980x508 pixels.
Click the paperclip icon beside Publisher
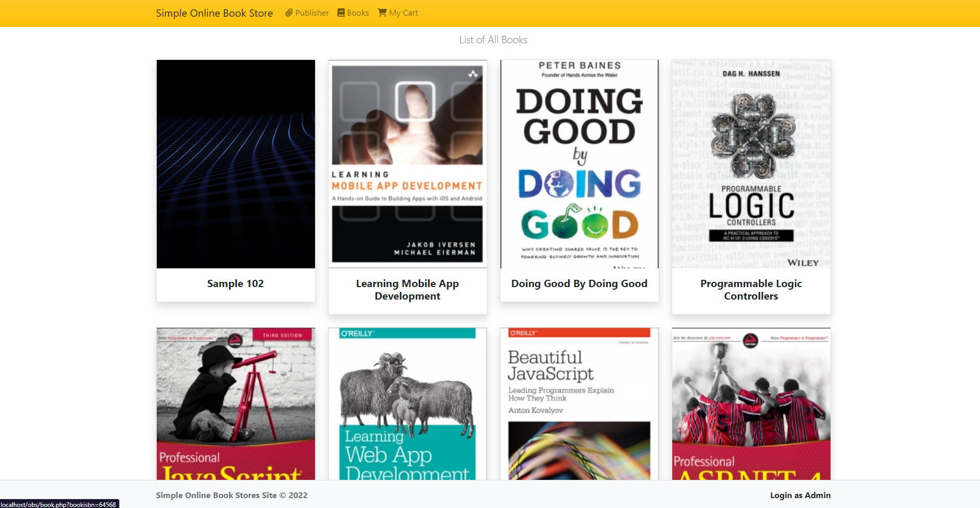[289, 13]
